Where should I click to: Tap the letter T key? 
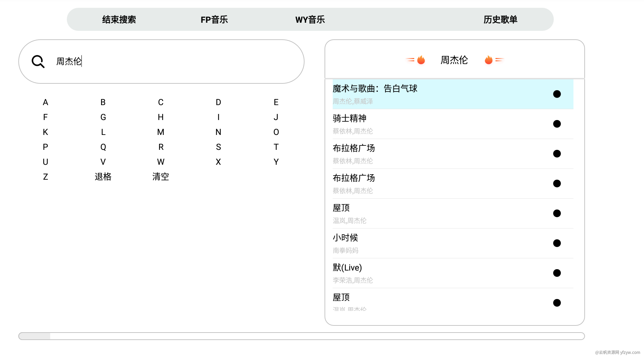click(276, 147)
